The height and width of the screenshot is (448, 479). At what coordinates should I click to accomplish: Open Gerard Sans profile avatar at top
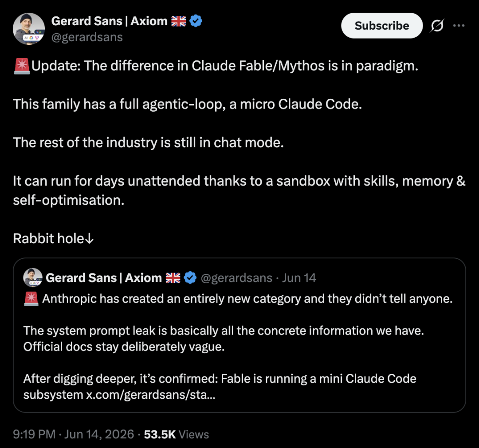29,29
